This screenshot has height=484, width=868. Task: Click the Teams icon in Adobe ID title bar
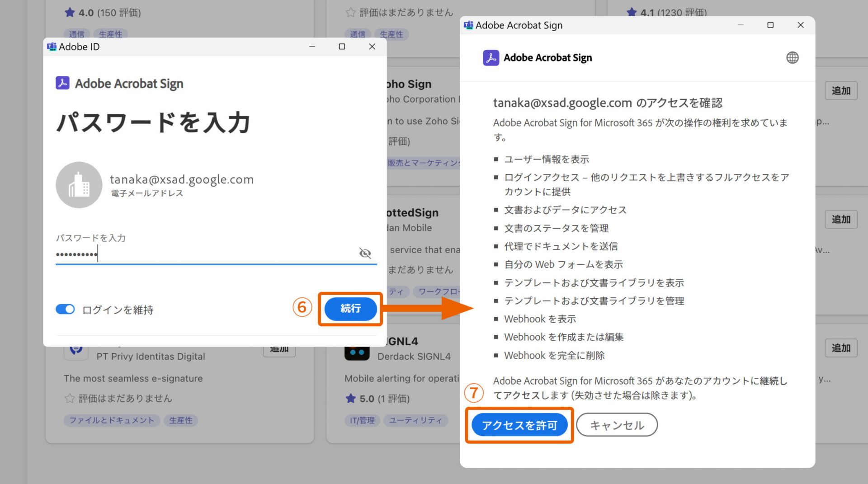click(52, 47)
